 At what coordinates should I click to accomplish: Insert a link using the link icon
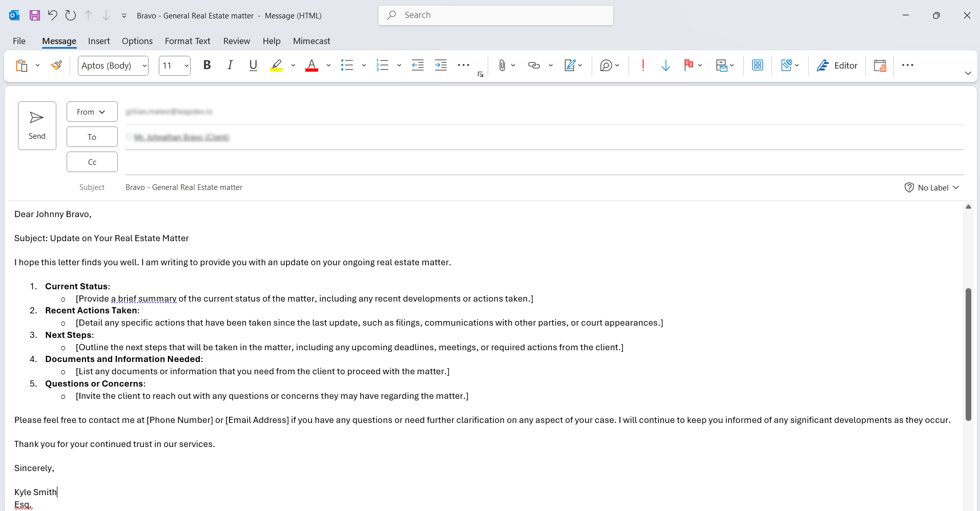coord(534,66)
